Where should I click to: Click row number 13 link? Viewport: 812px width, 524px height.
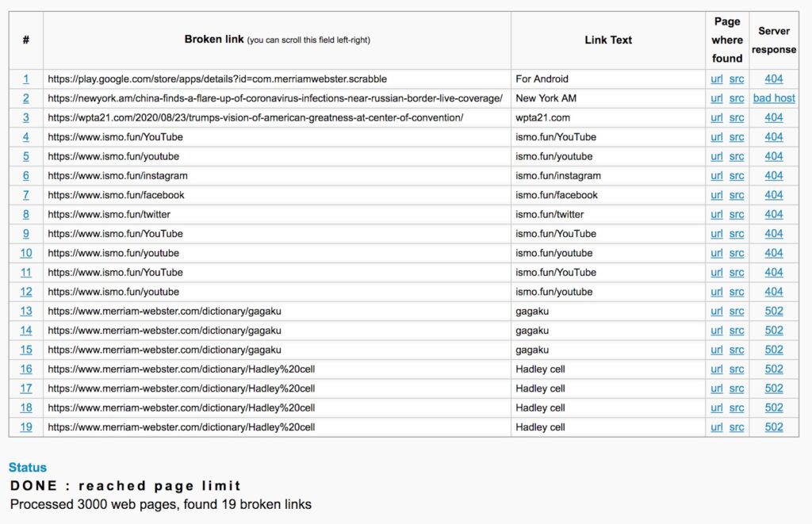(26, 312)
